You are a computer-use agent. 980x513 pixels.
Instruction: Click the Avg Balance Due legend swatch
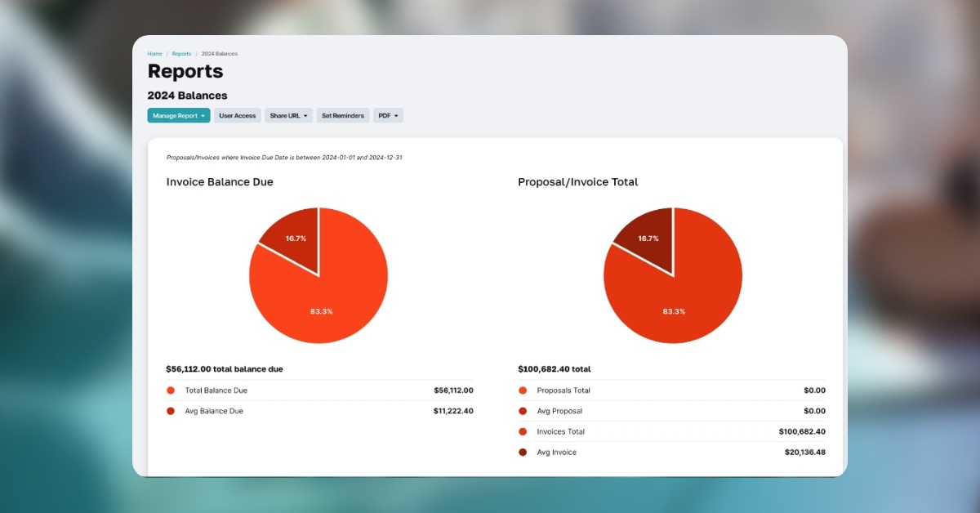(x=171, y=411)
